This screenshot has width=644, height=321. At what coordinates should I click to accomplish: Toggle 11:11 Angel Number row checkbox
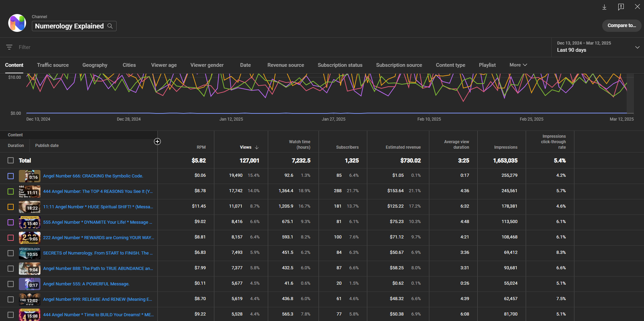(11, 207)
